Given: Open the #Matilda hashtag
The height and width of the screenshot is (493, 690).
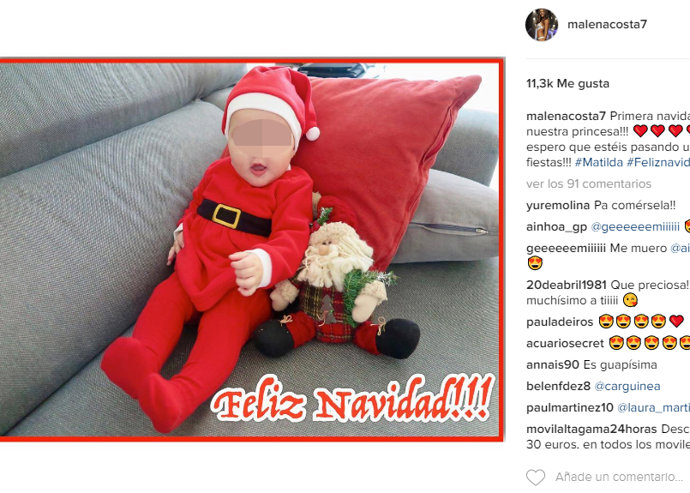Looking at the screenshot, I should point(599,162).
